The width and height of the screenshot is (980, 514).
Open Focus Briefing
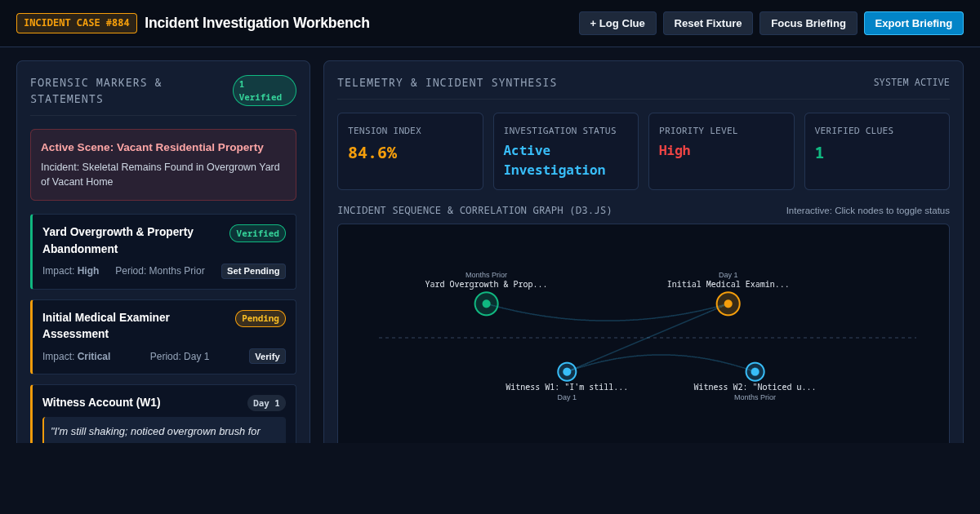coord(808,23)
